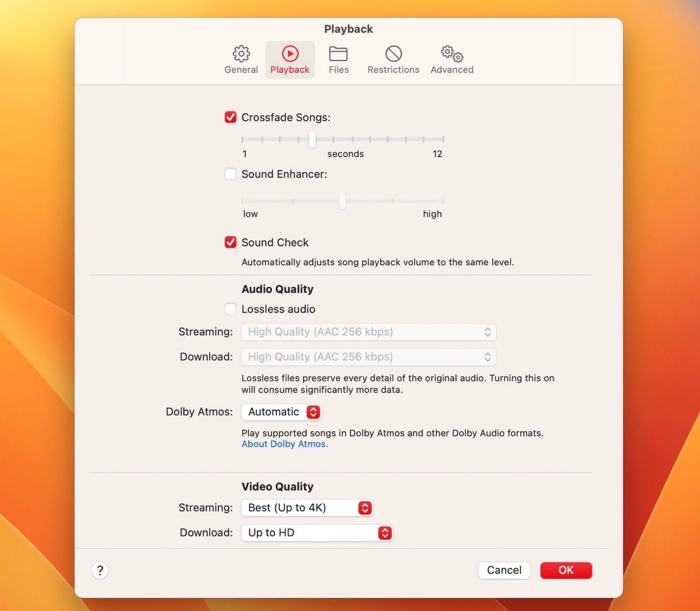This screenshot has width=700, height=611.
Task: Go to the Advanced tab
Action: [x=452, y=60]
